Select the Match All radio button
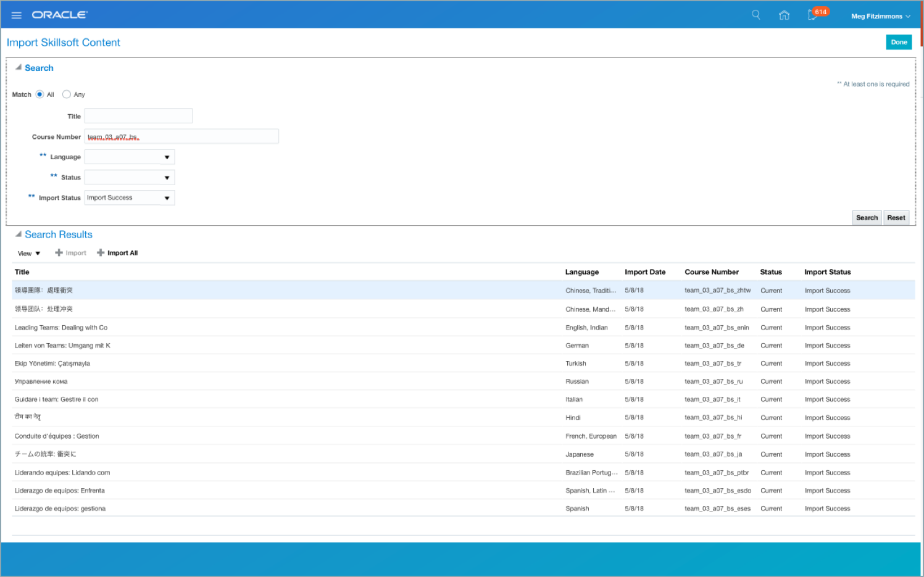Viewport: 924px width, 577px height. (x=41, y=94)
